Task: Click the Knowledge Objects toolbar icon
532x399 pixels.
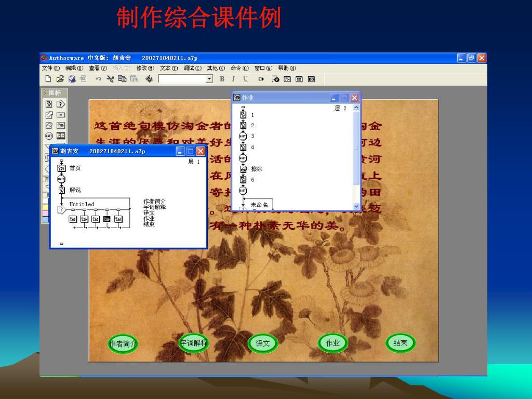Action: (x=311, y=79)
